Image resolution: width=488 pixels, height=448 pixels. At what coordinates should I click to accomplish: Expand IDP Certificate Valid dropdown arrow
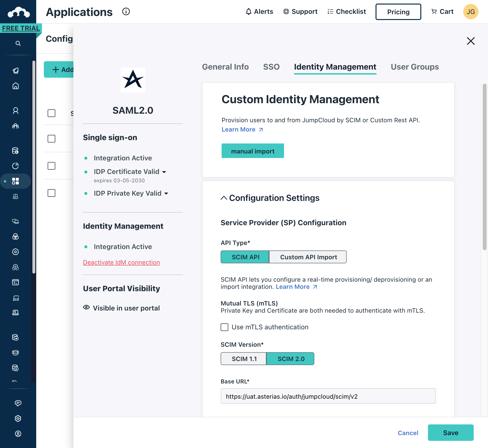click(164, 172)
